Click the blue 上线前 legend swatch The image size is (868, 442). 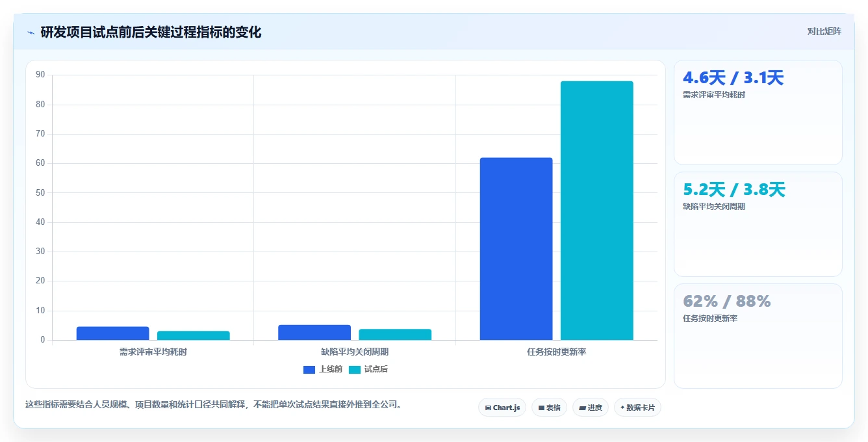309,369
